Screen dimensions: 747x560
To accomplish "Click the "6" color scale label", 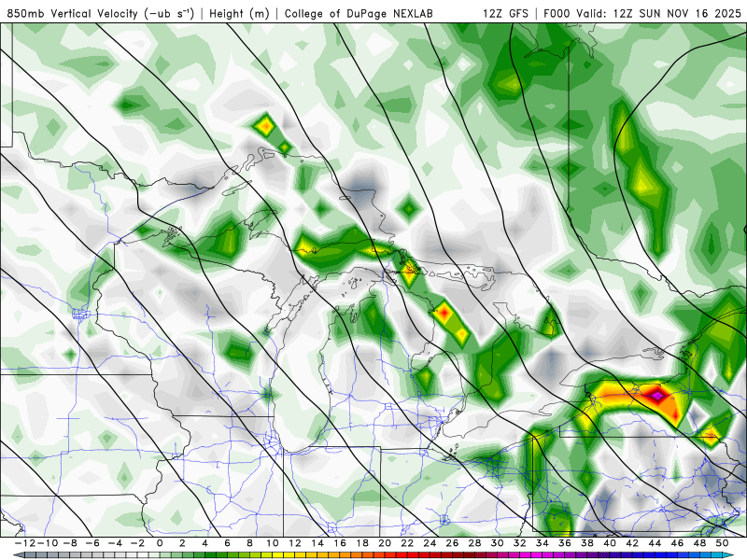I will 227,543.
